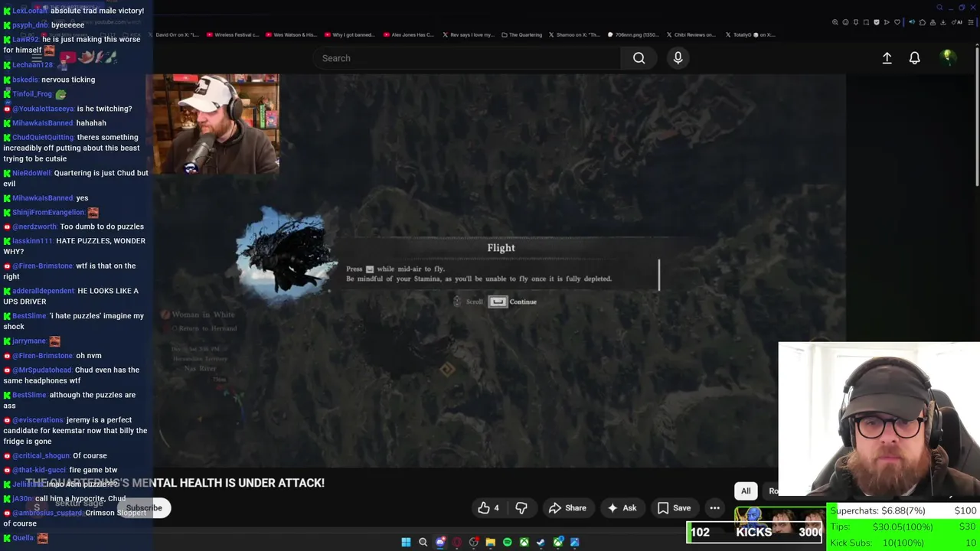Open the rightmost taskbar app icon
Image resolution: width=980 pixels, height=551 pixels.
click(574, 542)
